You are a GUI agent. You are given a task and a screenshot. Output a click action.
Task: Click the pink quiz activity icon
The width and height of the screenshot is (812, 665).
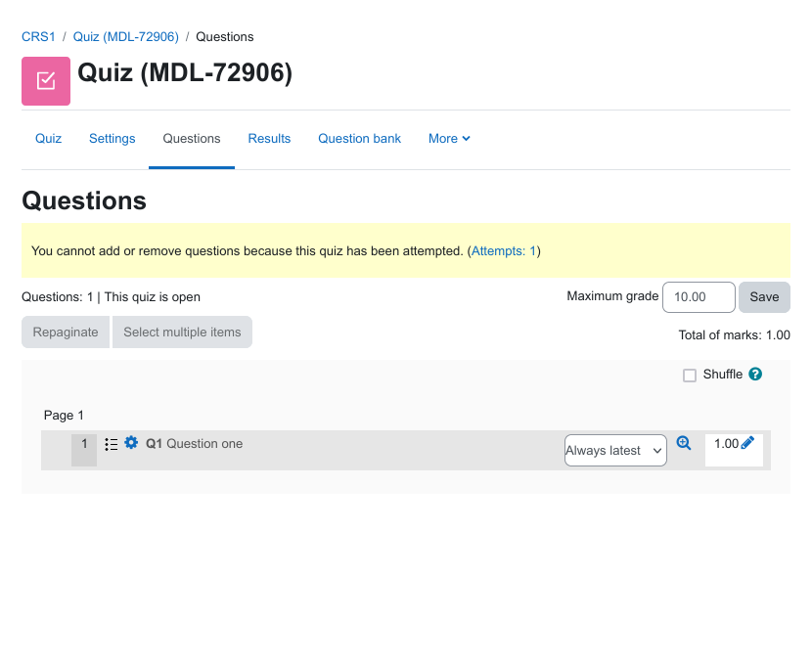[x=46, y=81]
